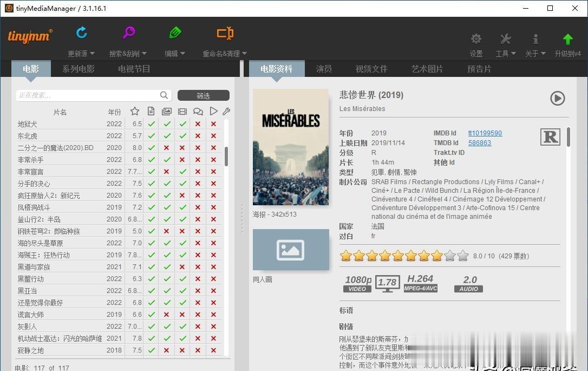Open the 搜索&刮削 dropdown arrow
Image resolution: width=588 pixels, height=371 pixels.
[x=145, y=54]
